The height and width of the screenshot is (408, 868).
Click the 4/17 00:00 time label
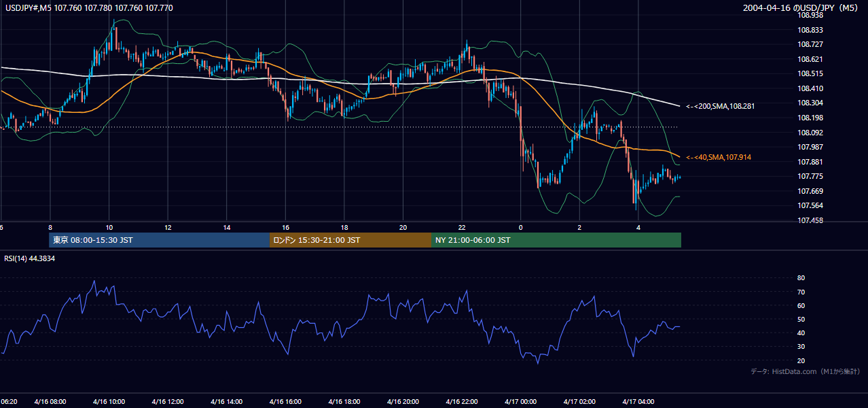pos(520,401)
